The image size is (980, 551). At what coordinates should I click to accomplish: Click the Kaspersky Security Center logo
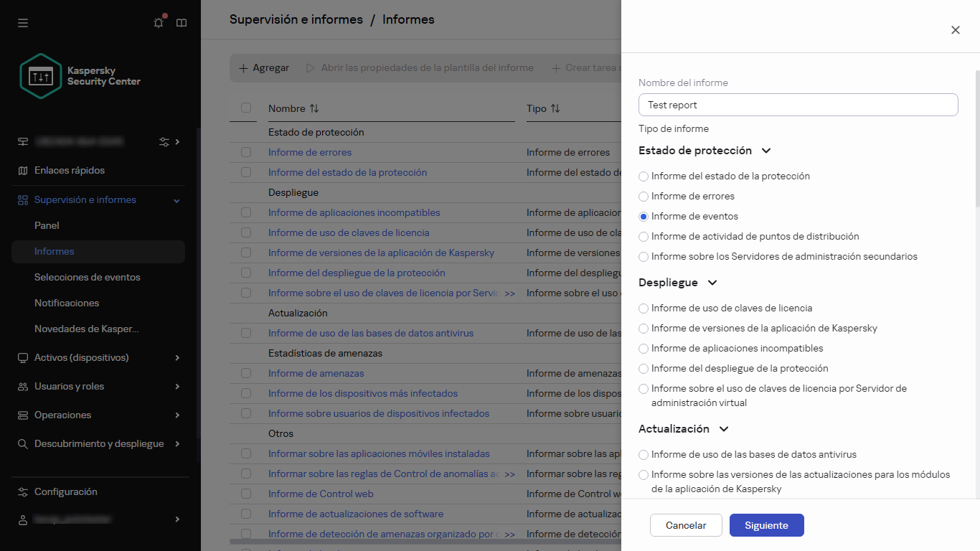tap(42, 76)
